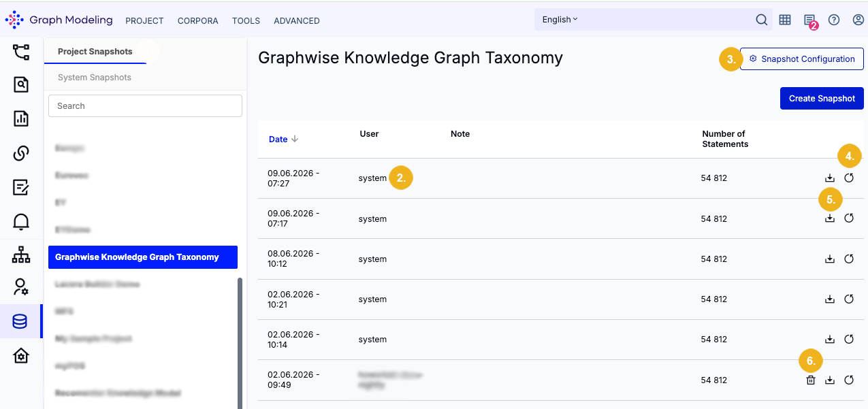868x409 pixels.
Task: Download the 02.06.2026 - 10:14 snapshot
Action: click(829, 339)
